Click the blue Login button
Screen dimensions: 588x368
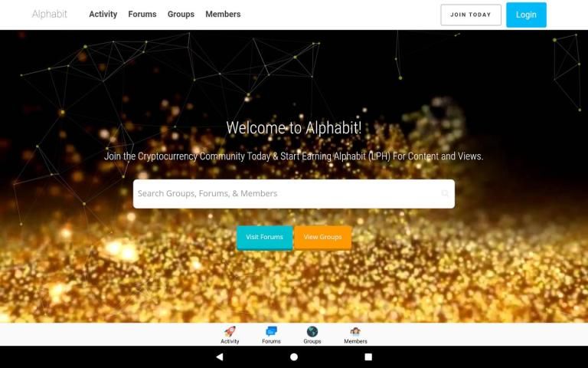pyautogui.click(x=526, y=15)
